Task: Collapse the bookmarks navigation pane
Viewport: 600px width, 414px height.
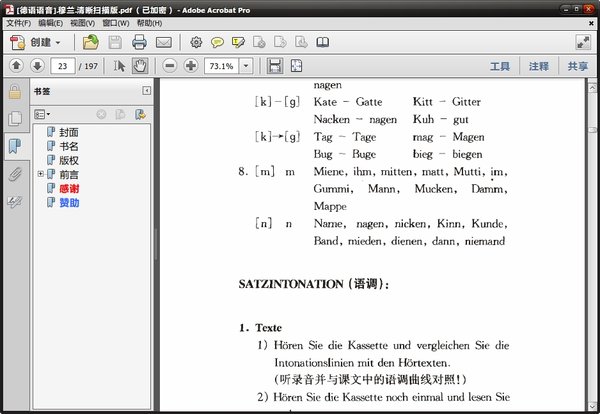Action: (x=146, y=91)
